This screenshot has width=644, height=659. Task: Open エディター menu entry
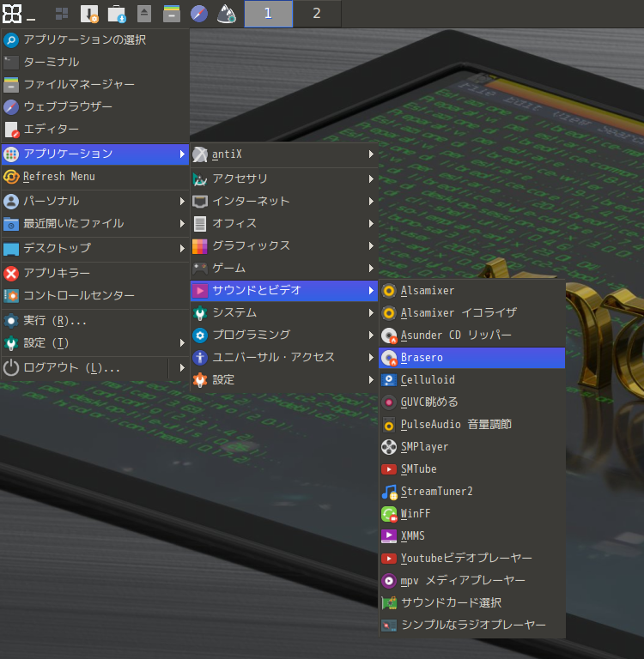click(x=95, y=129)
